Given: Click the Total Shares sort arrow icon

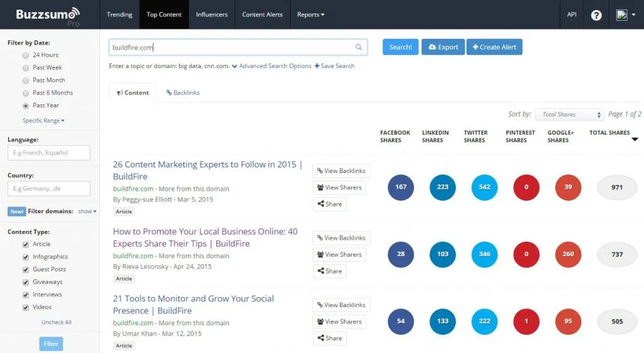Looking at the screenshot, I should click(635, 139).
